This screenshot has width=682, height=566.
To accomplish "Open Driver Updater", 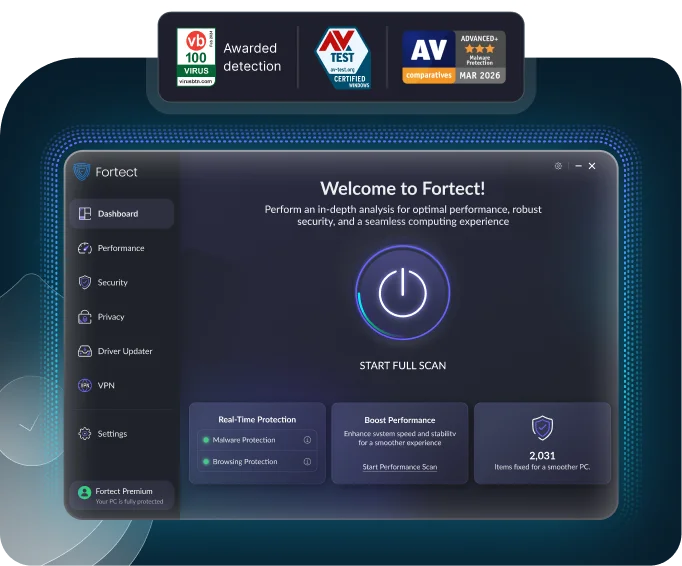I will 122,351.
